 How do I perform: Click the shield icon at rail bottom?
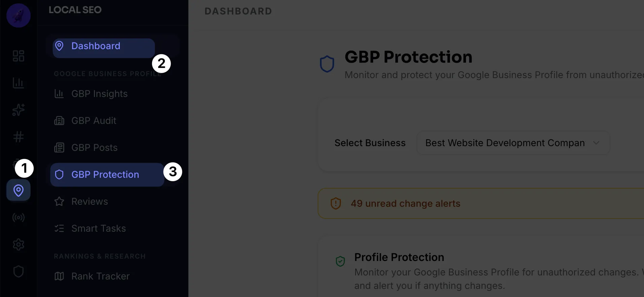[19, 271]
